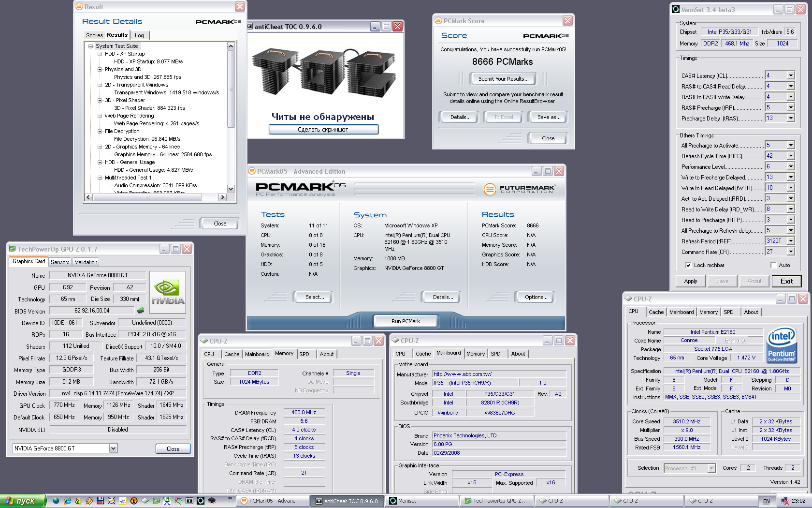Click Apply in MemSet

[x=691, y=281]
